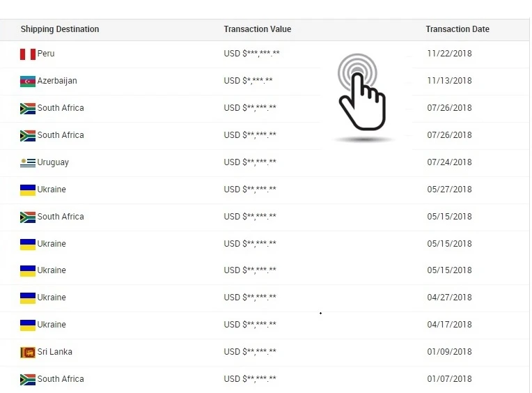
Task: Open the Uruguay destination entry
Action: click(53, 162)
